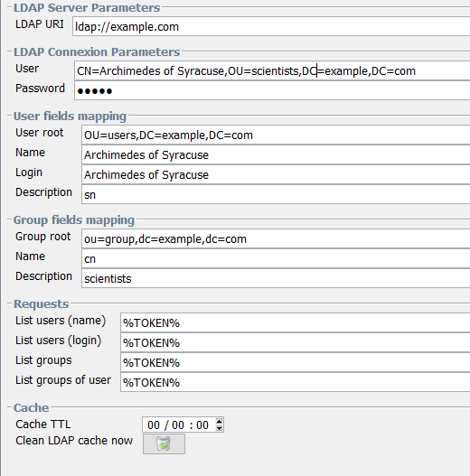The width and height of the screenshot is (470, 476).
Task: Click the user Name mapping field
Action: click(276, 154)
